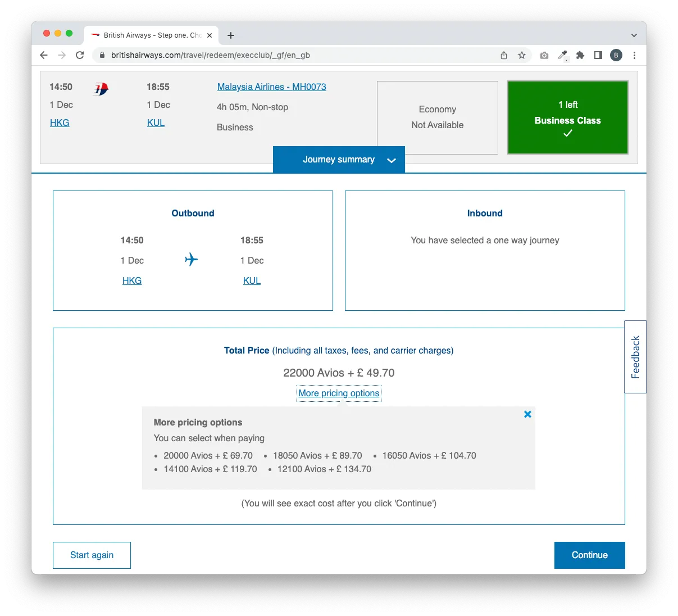Click 14100 Avios + £ 119.70 option
The width and height of the screenshot is (678, 616).
click(x=210, y=469)
